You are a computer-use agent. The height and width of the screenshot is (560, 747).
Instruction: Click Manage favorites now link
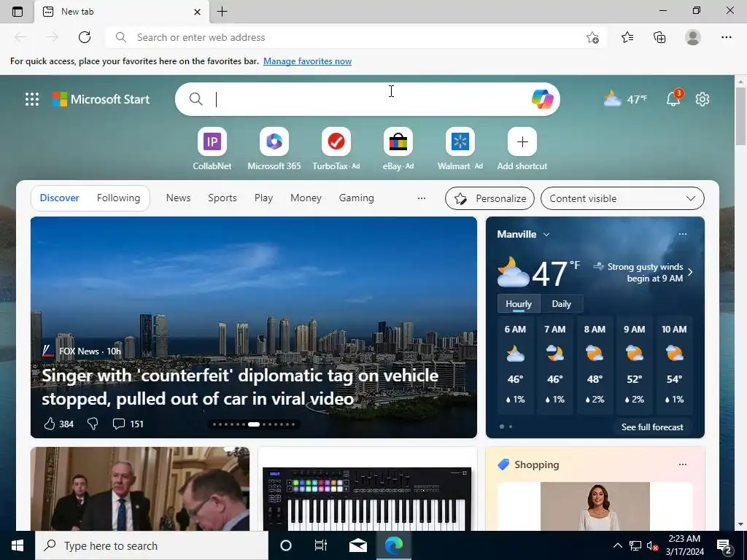click(307, 61)
